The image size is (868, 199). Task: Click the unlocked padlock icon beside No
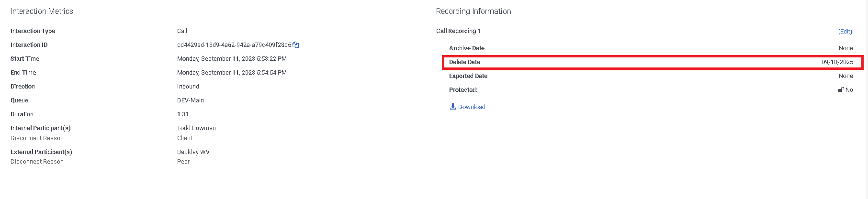pos(841,89)
